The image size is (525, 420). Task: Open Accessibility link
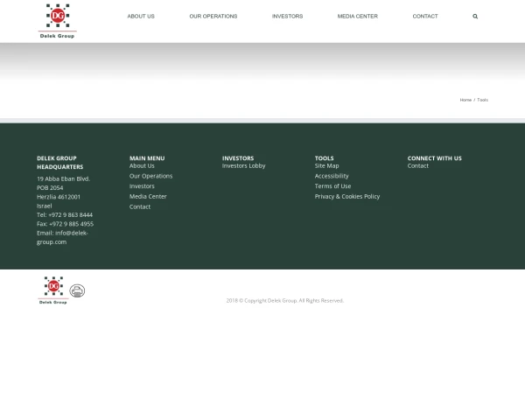click(x=332, y=176)
